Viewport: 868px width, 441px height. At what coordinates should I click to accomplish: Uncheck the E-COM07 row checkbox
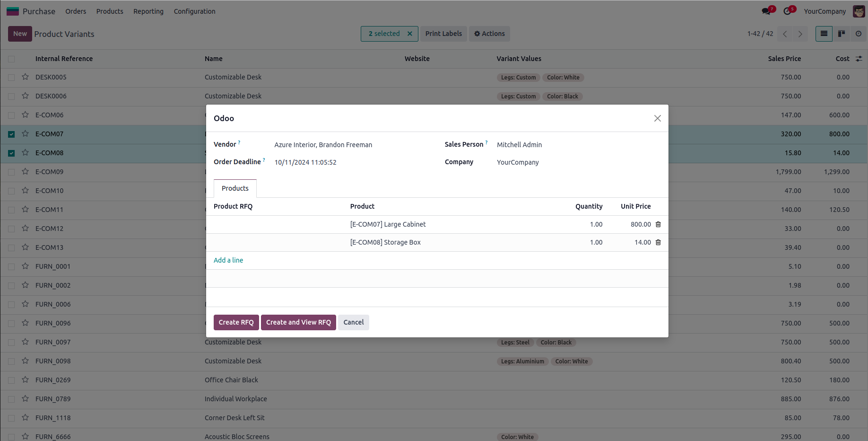(11, 134)
